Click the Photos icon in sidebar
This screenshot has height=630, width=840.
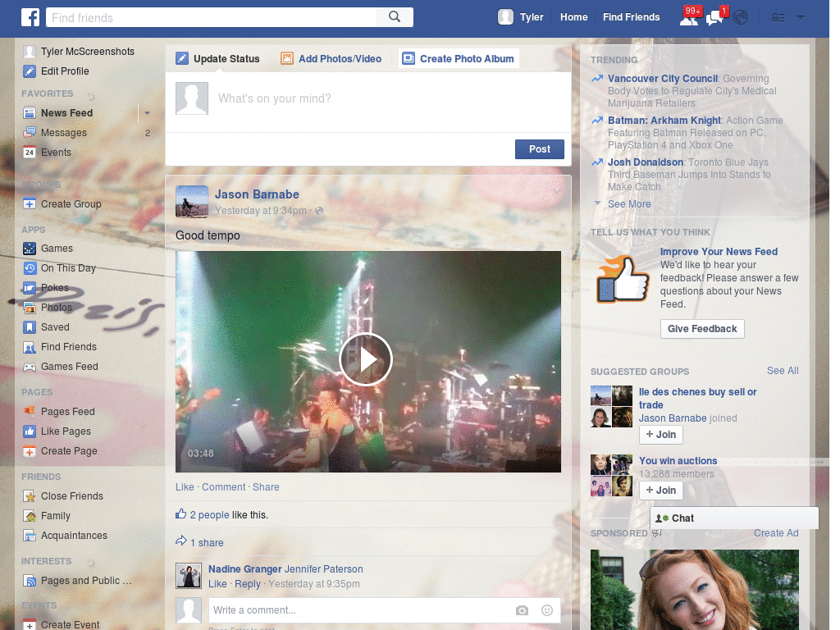(30, 308)
